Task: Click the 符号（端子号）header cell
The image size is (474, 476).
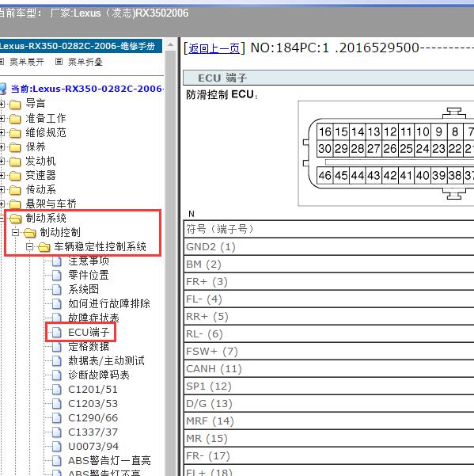Action: [329, 229]
